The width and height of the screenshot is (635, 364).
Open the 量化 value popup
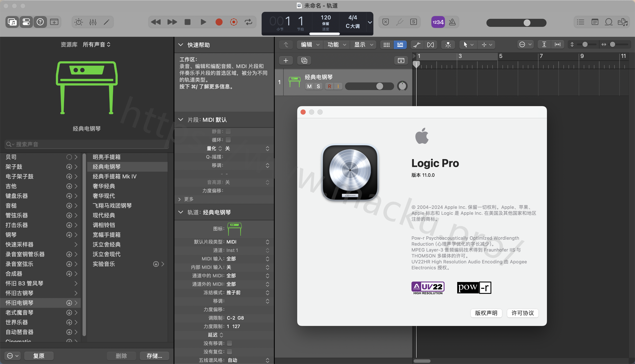[247, 149]
